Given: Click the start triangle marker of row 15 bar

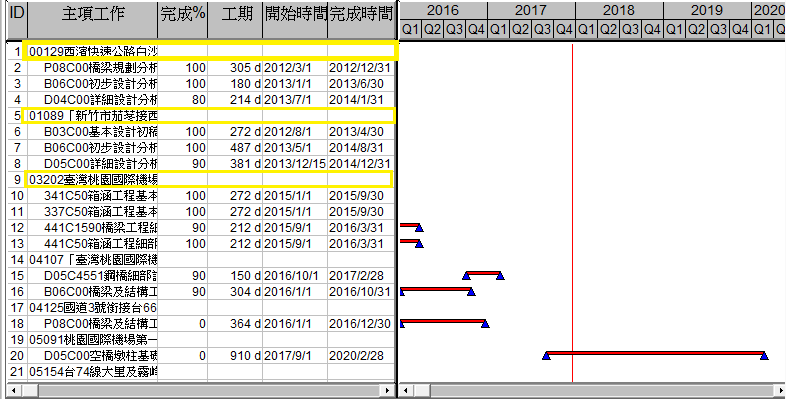Looking at the screenshot, I should [x=466, y=276].
